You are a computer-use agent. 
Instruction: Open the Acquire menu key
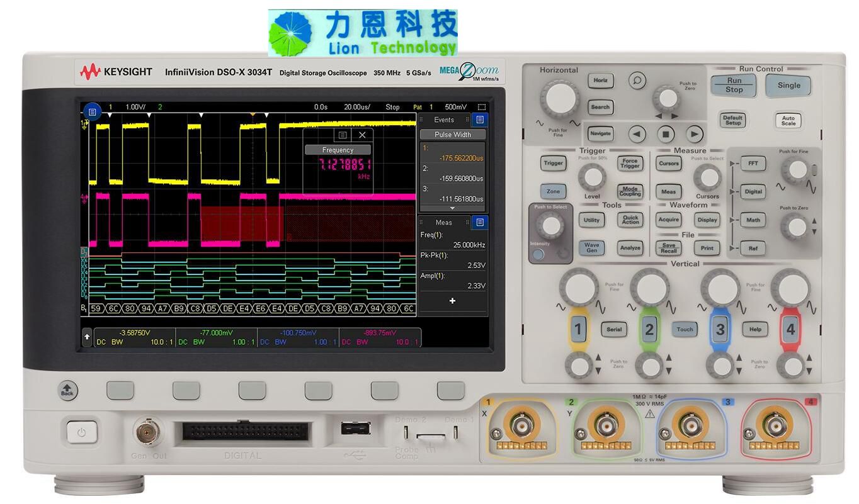[x=669, y=220]
